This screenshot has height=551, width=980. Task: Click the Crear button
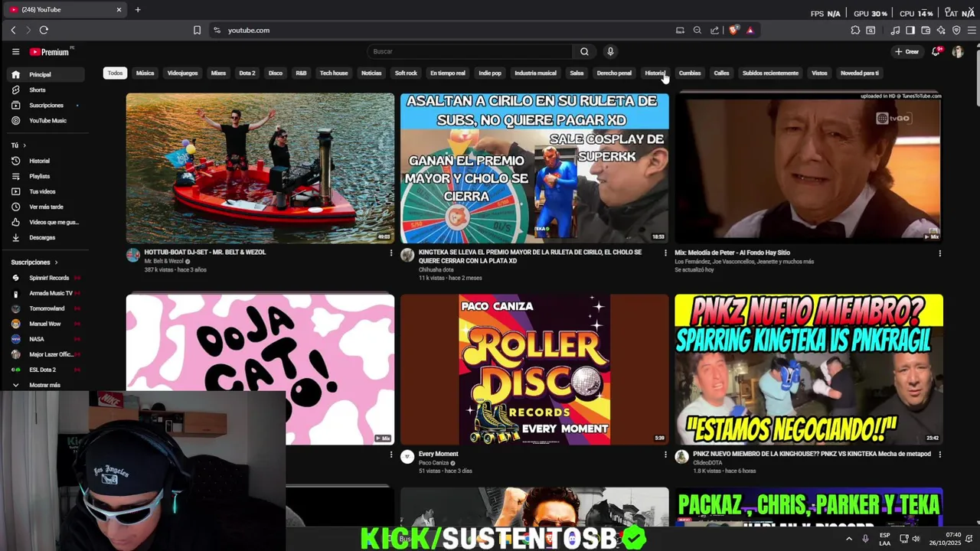(x=906, y=51)
